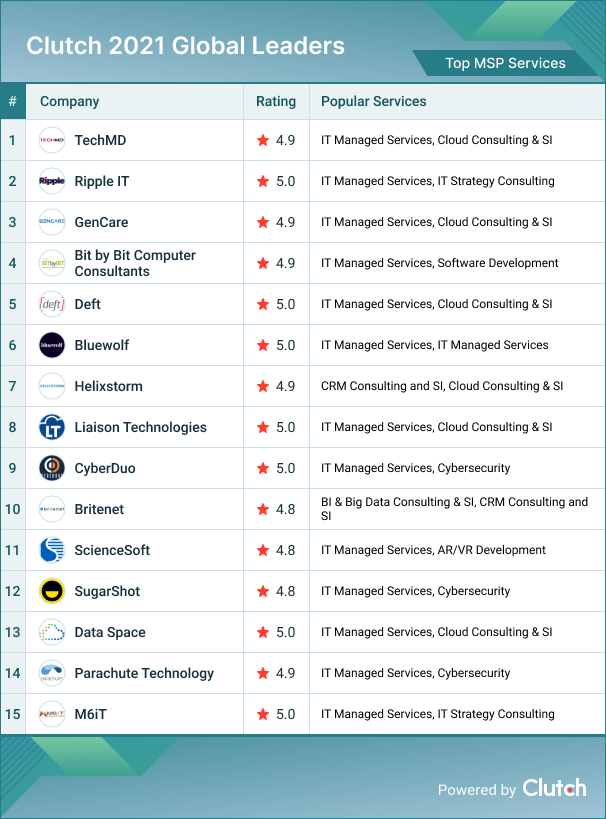Click the Britenet logo
The image size is (606, 819).
pos(52,509)
